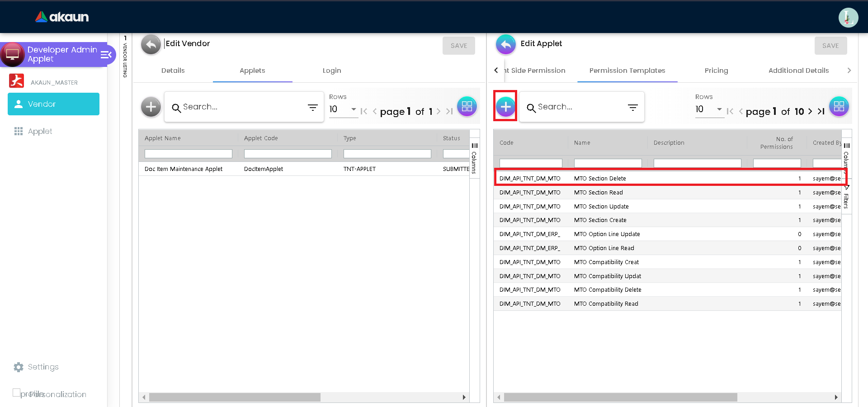Screen dimensions: 868x407
Task: Open the Login tab in Edit Vendor
Action: coord(331,71)
